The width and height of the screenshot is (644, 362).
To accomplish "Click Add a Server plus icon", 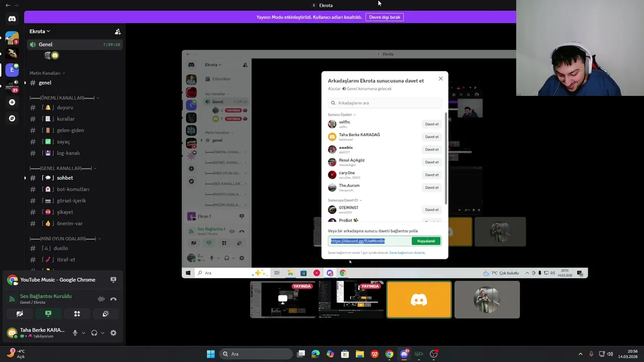I will 12,102.
